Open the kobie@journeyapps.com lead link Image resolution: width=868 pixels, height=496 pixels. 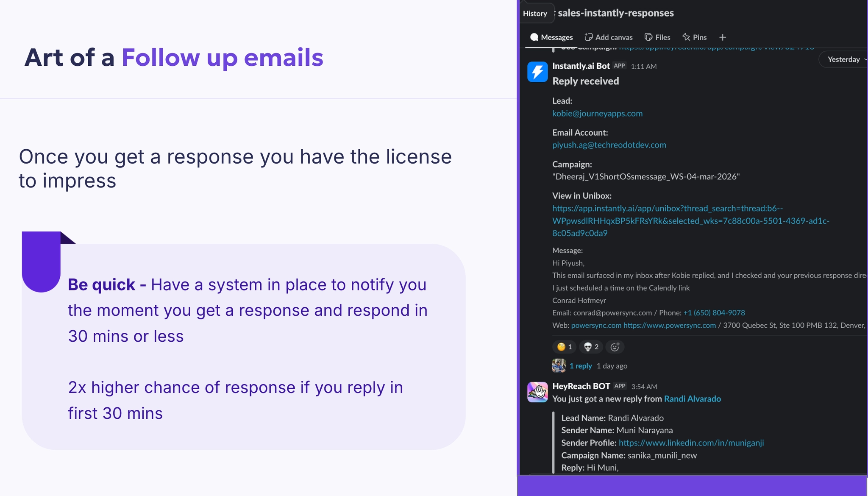(597, 113)
